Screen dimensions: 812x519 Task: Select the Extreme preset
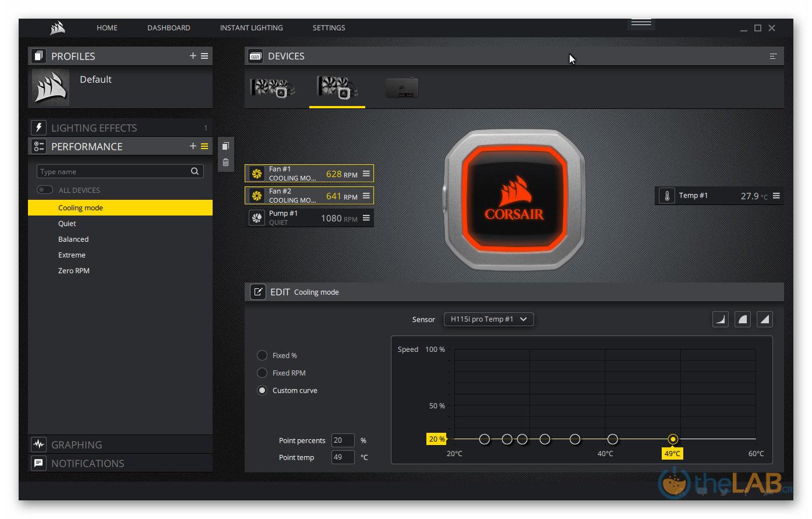[120, 255]
